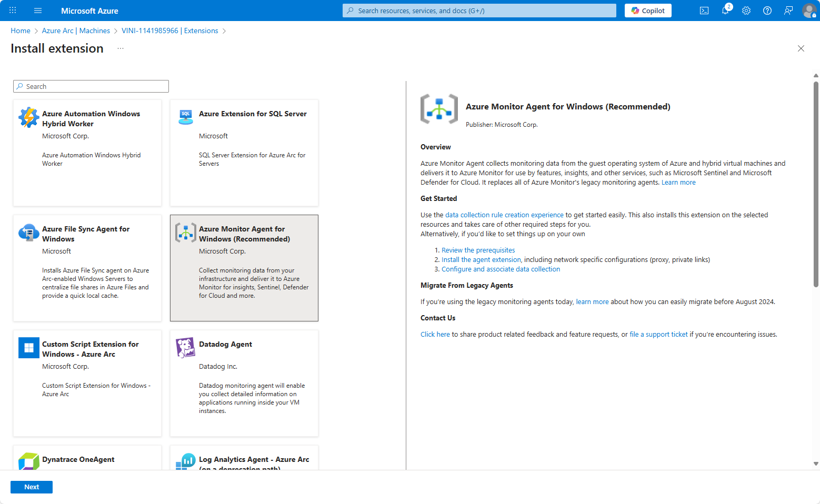Open the app launcher grid icon
The image size is (820, 504).
pos(13,11)
